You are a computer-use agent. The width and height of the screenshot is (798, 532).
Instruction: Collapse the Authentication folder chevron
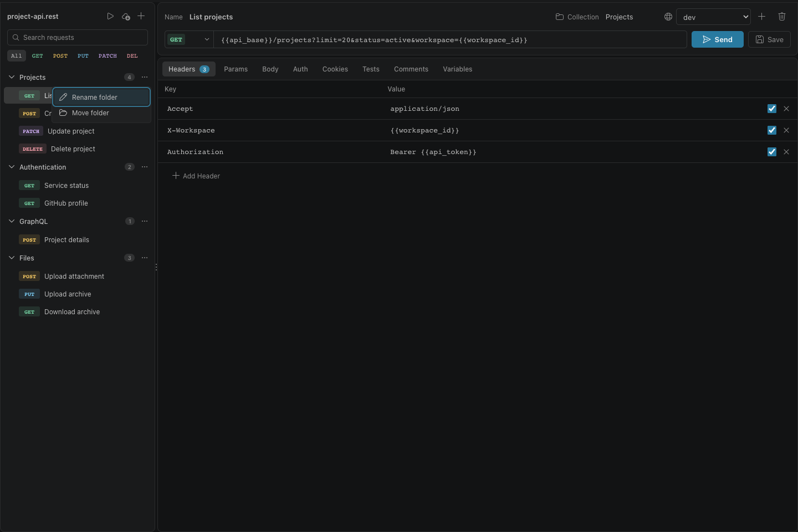tap(12, 167)
